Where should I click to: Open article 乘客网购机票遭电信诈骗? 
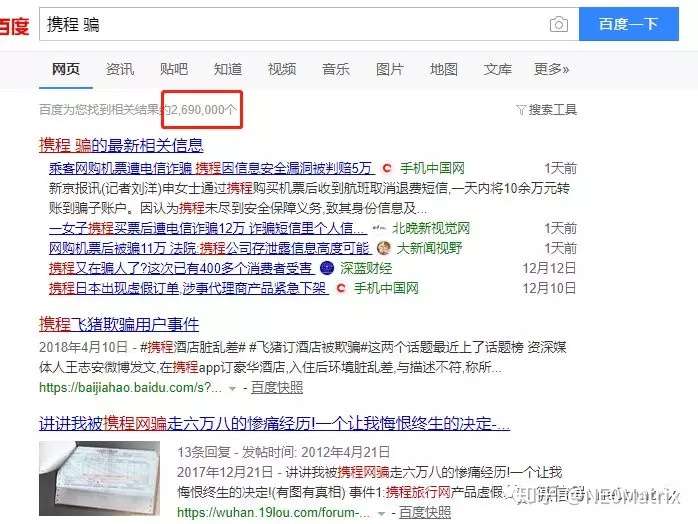pos(211,168)
